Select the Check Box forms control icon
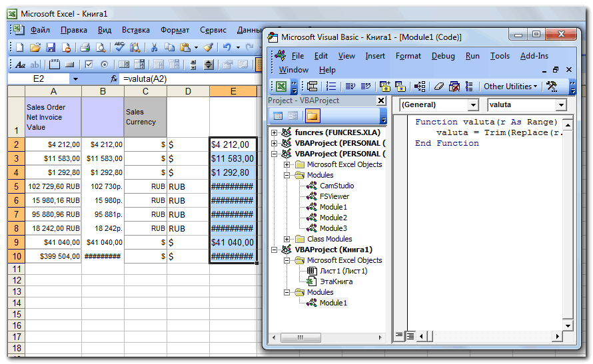This screenshot has width=593, height=364. 89,65
